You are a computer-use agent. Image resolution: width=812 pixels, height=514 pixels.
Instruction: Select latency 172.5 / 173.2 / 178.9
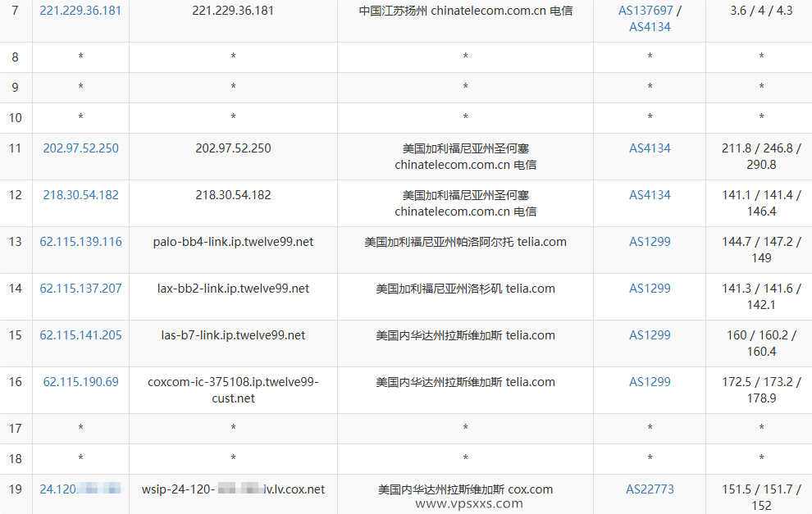(761, 389)
